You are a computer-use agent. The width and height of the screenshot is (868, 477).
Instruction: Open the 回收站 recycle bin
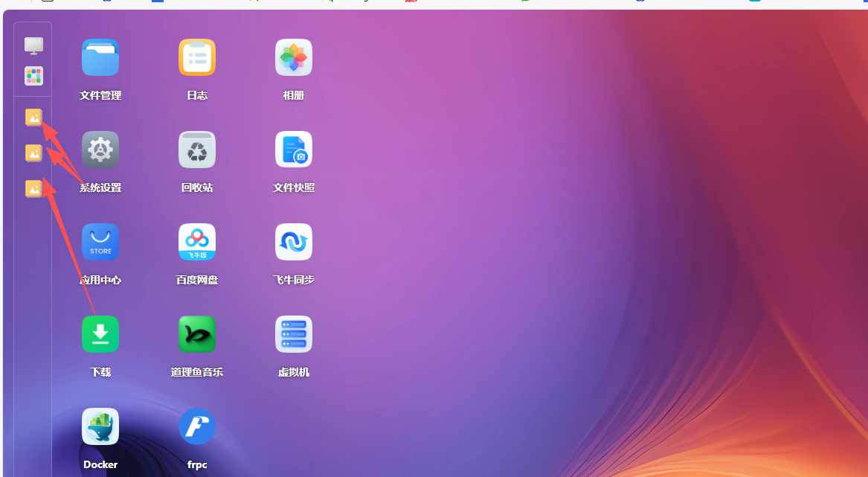196,150
